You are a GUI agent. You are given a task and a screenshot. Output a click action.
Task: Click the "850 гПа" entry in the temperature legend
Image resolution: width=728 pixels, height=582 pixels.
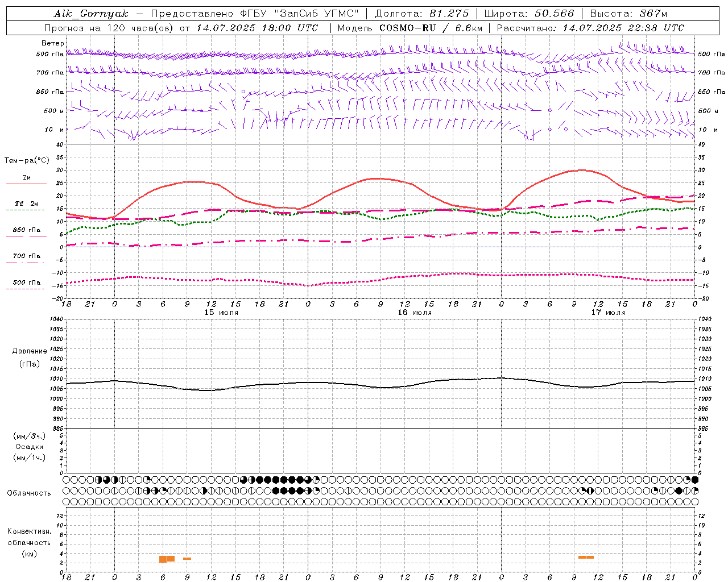pos(26,230)
